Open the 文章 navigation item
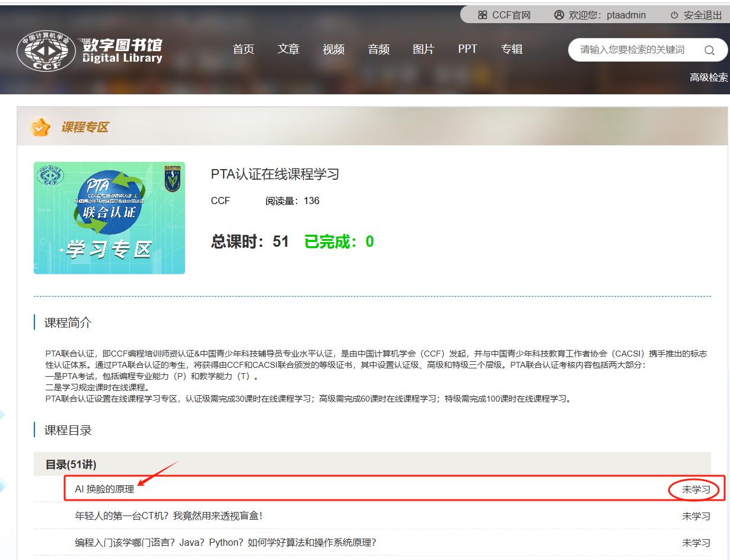730x560 pixels. tap(288, 49)
